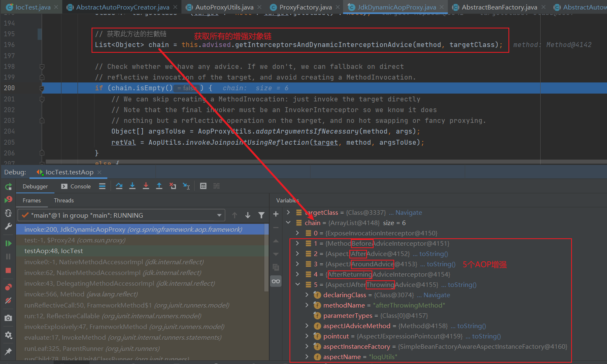This screenshot has height=364, width=607.
Task: Expand element 3 AspectJAroundAdvice
Action: click(x=297, y=264)
